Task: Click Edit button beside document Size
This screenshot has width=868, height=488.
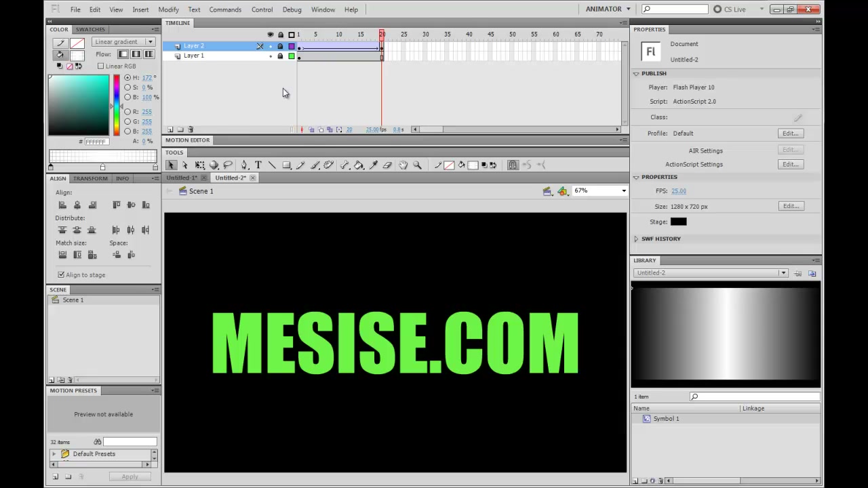Action: pyautogui.click(x=791, y=206)
